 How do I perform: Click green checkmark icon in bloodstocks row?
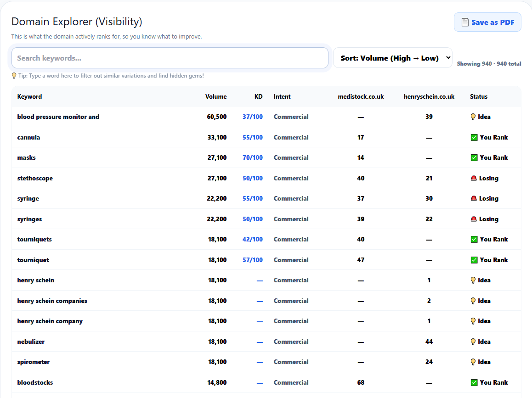[x=474, y=382]
